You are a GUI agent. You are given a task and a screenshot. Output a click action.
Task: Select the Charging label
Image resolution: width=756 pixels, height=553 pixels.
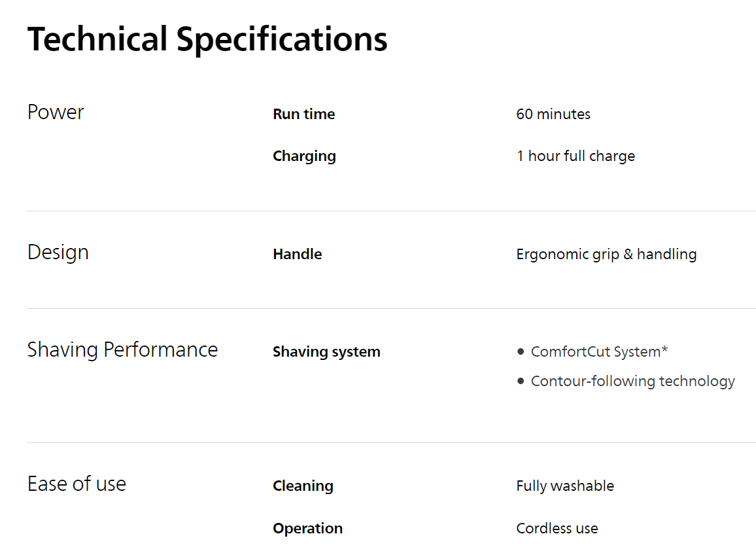pyautogui.click(x=304, y=156)
